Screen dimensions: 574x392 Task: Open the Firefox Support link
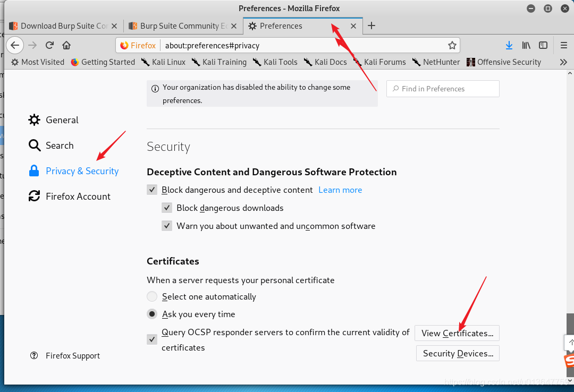(x=65, y=356)
